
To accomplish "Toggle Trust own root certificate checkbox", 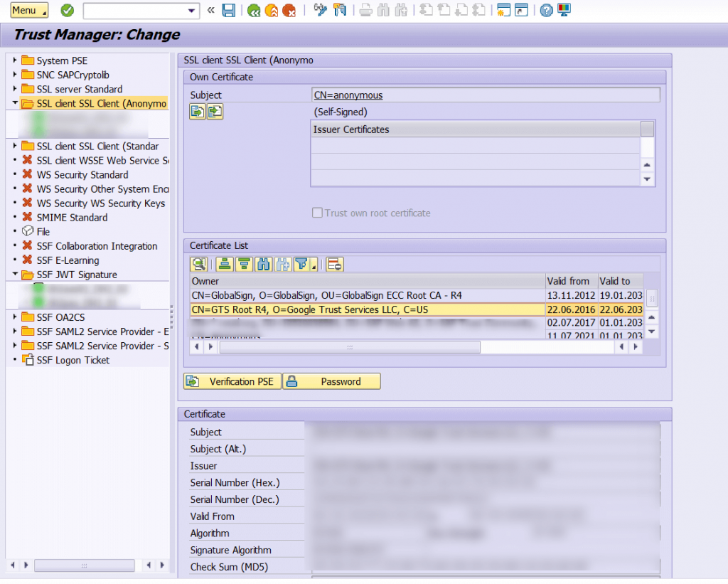I will pos(317,213).
